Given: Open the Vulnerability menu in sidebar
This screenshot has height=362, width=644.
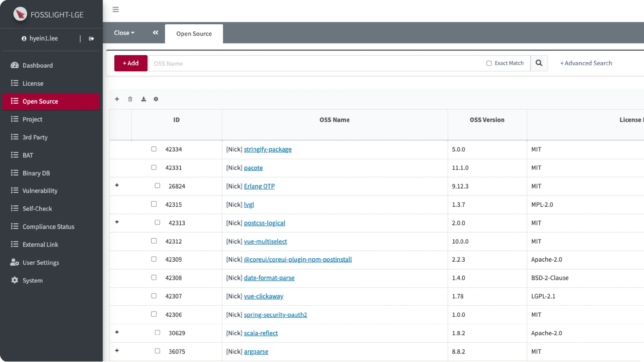Looking at the screenshot, I should (x=40, y=191).
